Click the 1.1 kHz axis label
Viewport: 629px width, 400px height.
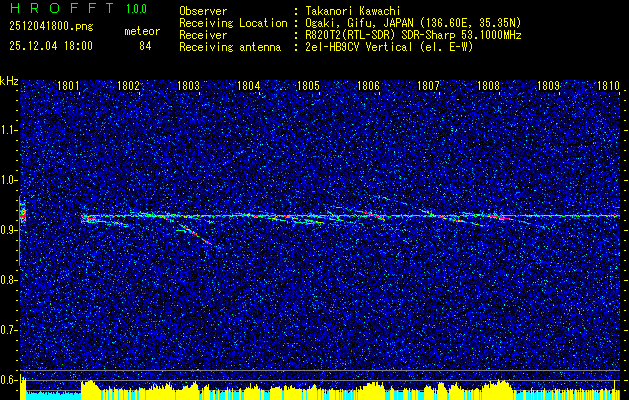pyautogui.click(x=7, y=130)
